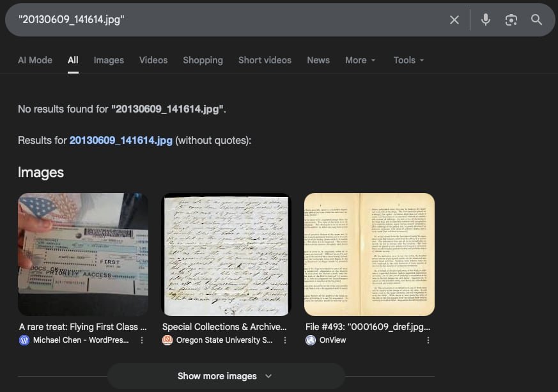Open three-dot menu for Oregon State result
The height and width of the screenshot is (392, 558).
click(x=285, y=340)
